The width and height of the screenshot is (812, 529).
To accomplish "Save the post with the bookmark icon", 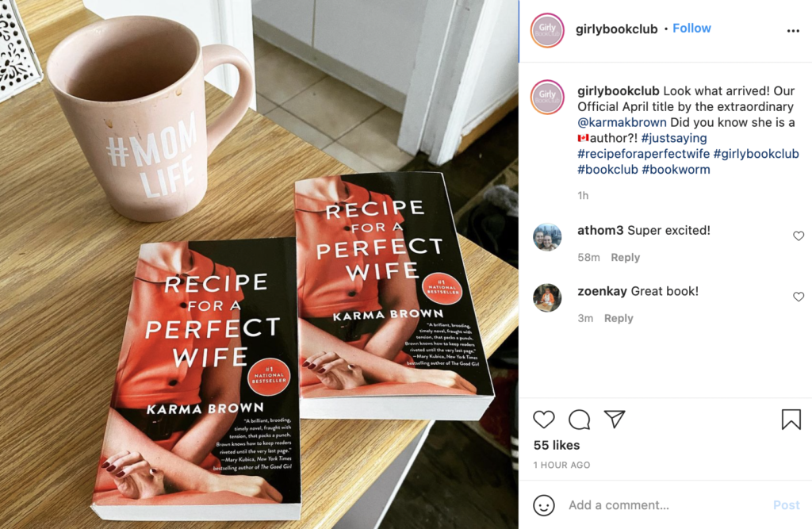I will (791, 418).
